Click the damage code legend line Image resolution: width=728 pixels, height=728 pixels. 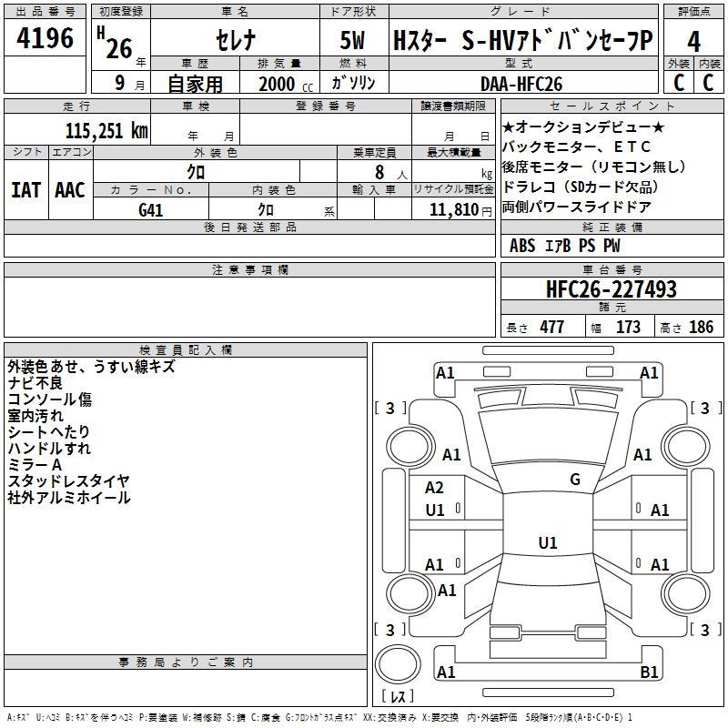(320, 717)
